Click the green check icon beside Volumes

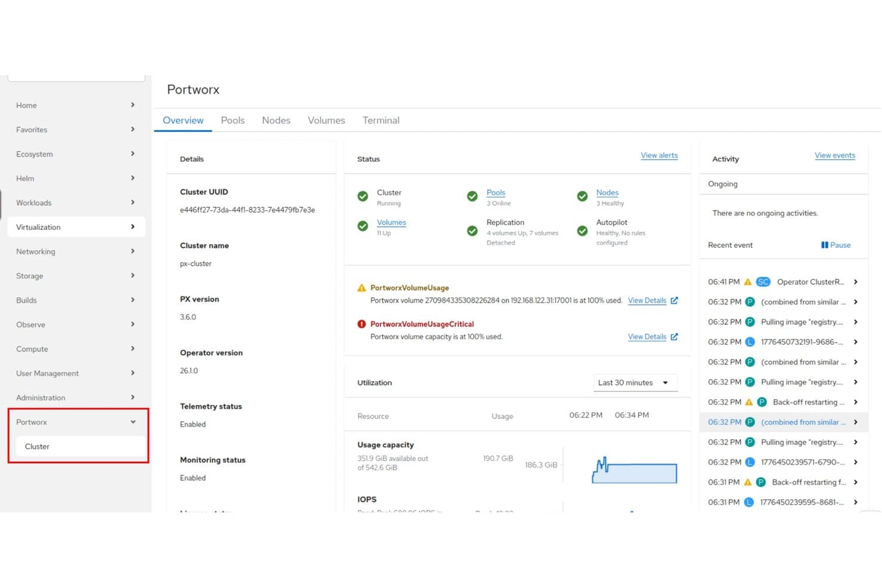click(362, 226)
